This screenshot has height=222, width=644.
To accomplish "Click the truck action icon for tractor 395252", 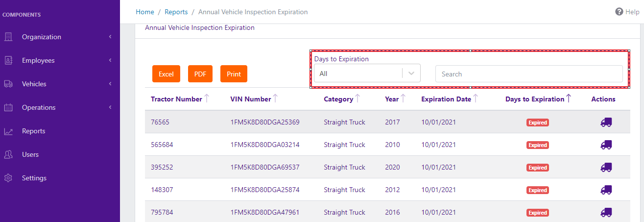I will pyautogui.click(x=606, y=167).
